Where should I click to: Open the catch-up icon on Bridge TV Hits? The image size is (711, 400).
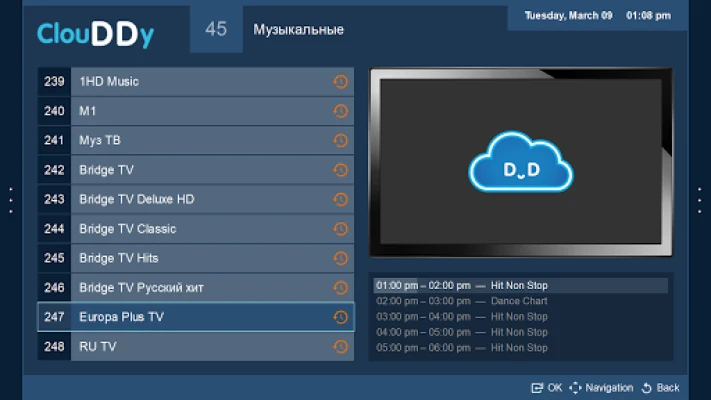click(x=340, y=259)
